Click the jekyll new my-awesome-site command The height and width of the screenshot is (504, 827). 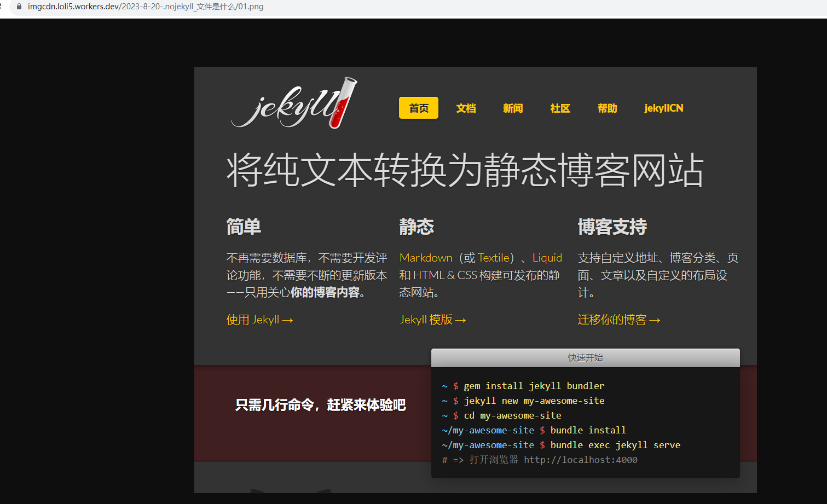pyautogui.click(x=534, y=401)
